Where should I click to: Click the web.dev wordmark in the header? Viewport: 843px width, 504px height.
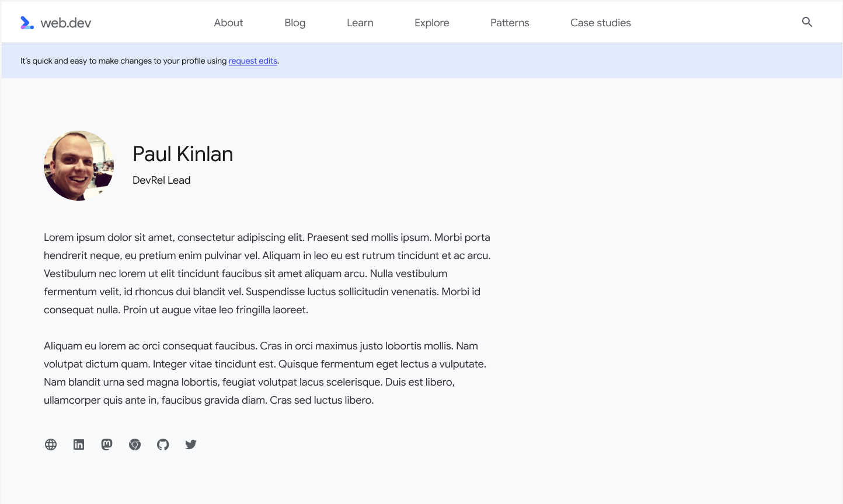65,22
